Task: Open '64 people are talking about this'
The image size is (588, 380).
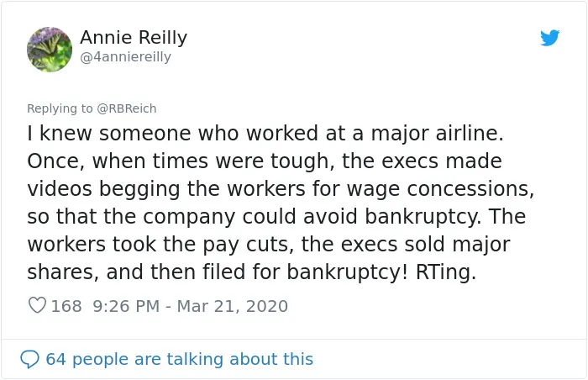Action: click(180, 359)
